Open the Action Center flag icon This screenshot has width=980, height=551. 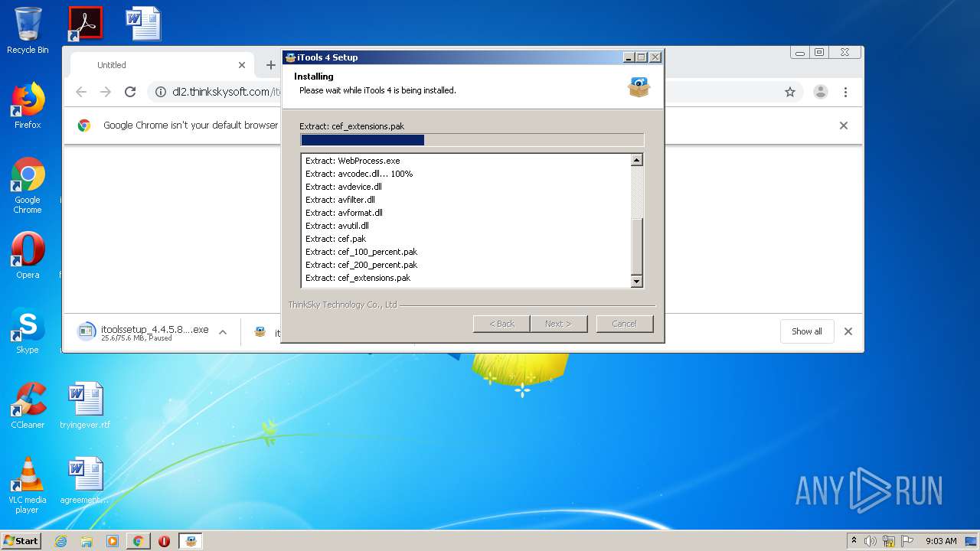coord(907,541)
